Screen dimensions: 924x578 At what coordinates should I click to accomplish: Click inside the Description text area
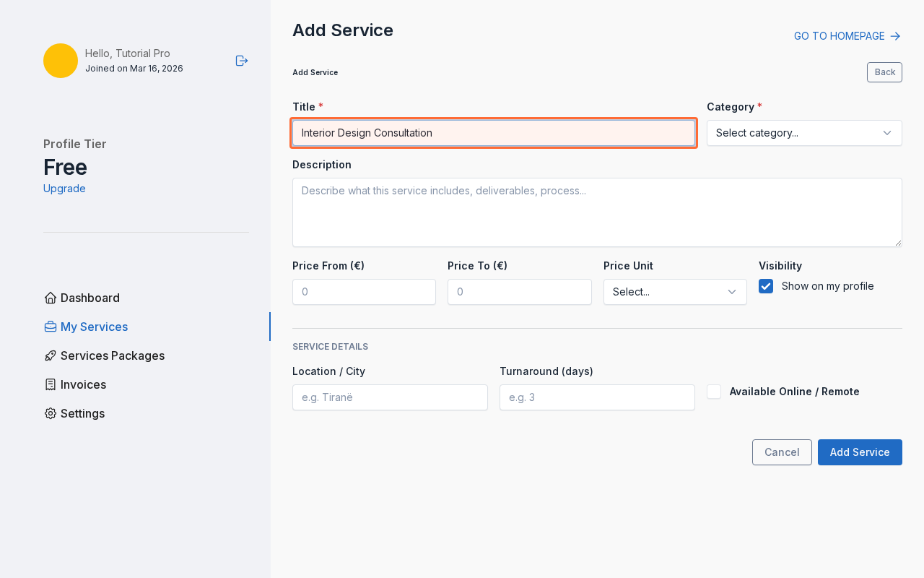click(597, 212)
